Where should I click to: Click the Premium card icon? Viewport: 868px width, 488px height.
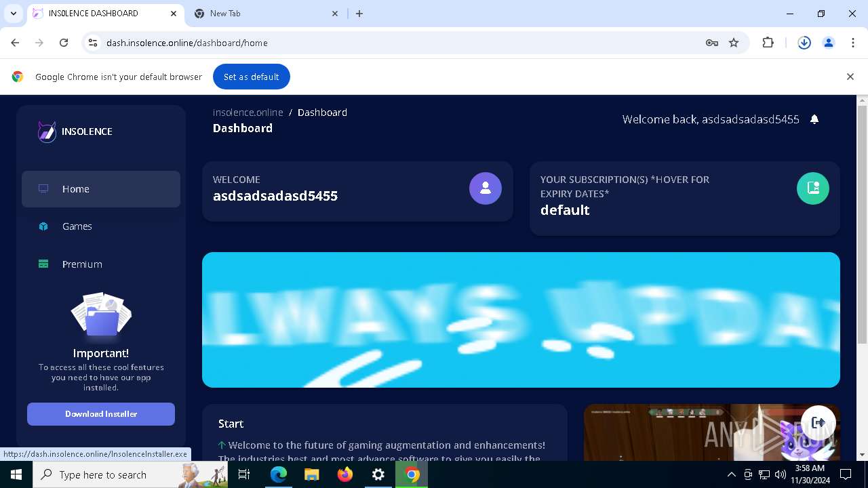click(43, 264)
